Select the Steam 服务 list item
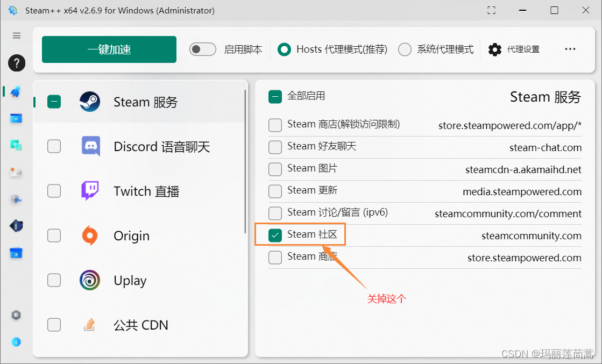The image size is (602, 364). pyautogui.click(x=139, y=102)
